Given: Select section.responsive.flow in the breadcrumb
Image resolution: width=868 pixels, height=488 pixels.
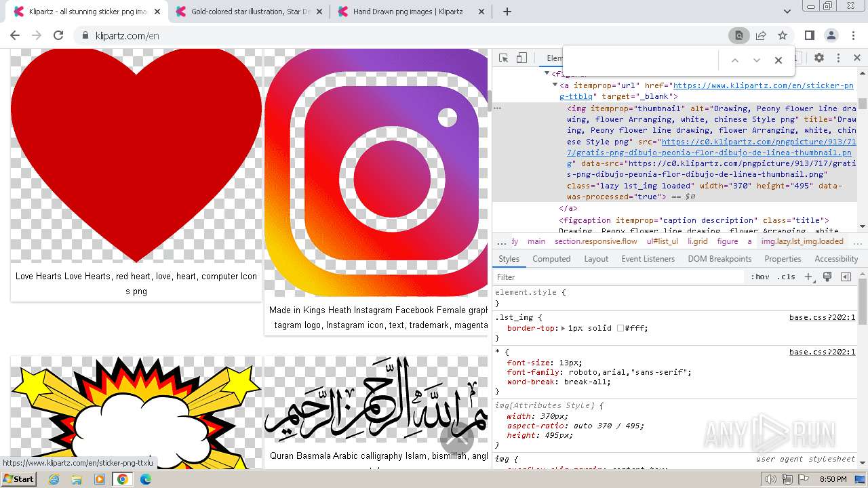Looking at the screenshot, I should pyautogui.click(x=596, y=241).
